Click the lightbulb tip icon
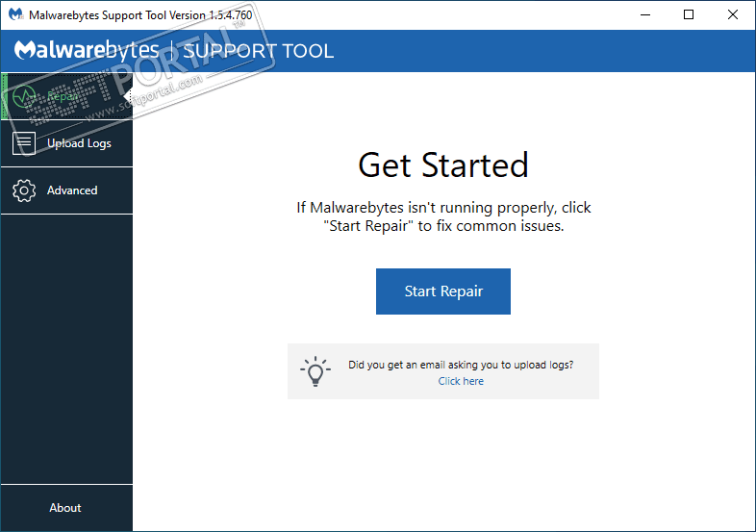The height and width of the screenshot is (532, 756). [x=315, y=371]
